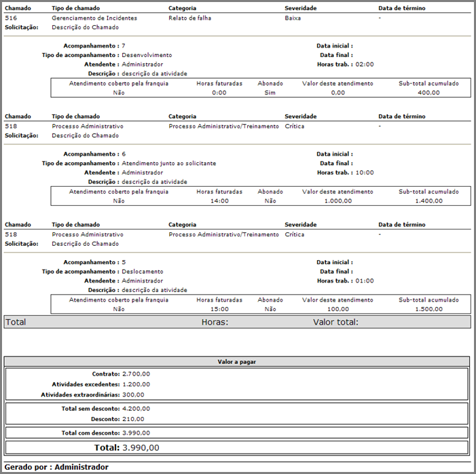Select 'Atendimento junto ao solicitante' text

[x=168, y=163]
